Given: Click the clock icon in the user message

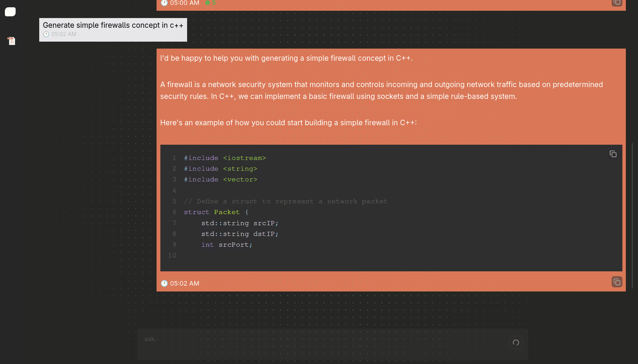Looking at the screenshot, I should 46,34.
